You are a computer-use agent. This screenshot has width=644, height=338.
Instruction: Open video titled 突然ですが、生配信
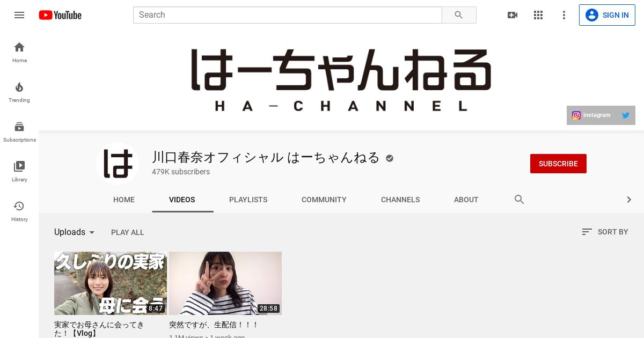coord(214,325)
